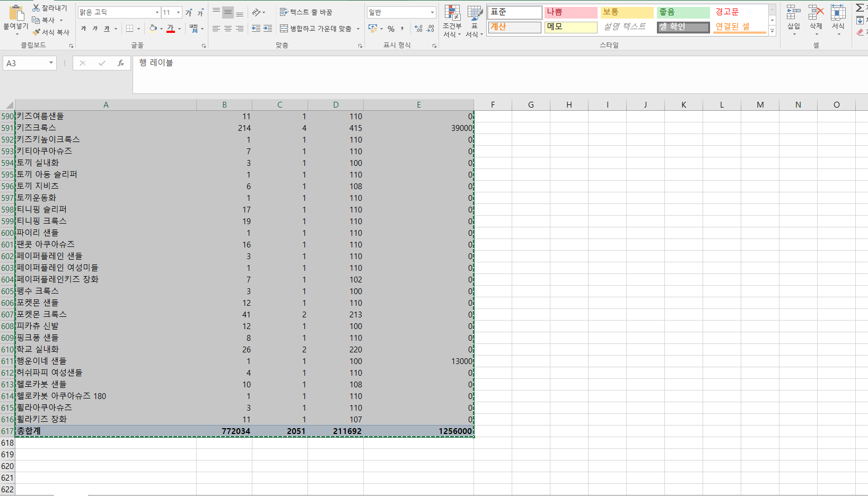Viewport: 868px width, 496px height.
Task: Align cell content to middle
Action: tap(228, 12)
